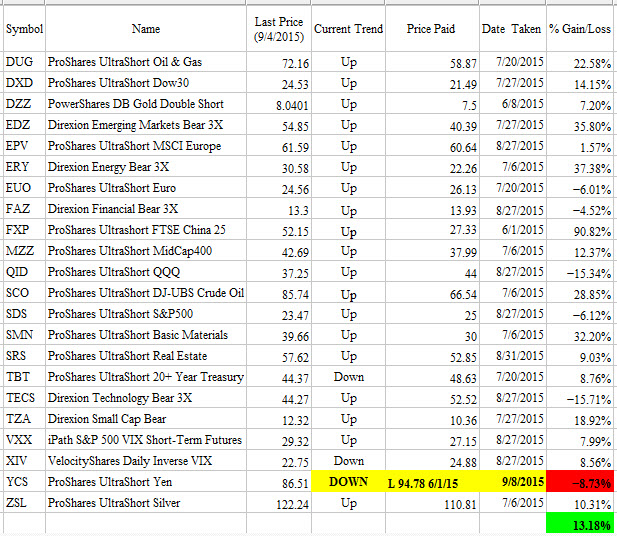Screen dimensions: 617x536
Task: Select the 35.80% gain cell
Action: (x=581, y=125)
